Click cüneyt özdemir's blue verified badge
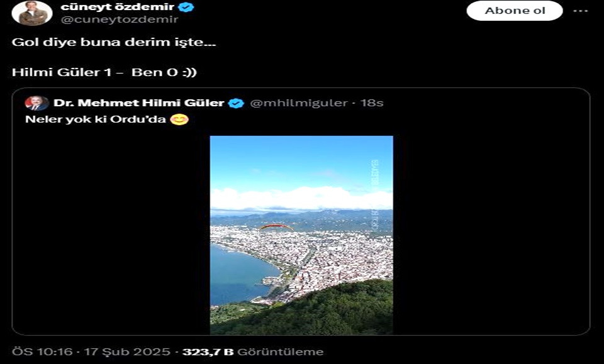Screen dimensions: 604x364 186,7
